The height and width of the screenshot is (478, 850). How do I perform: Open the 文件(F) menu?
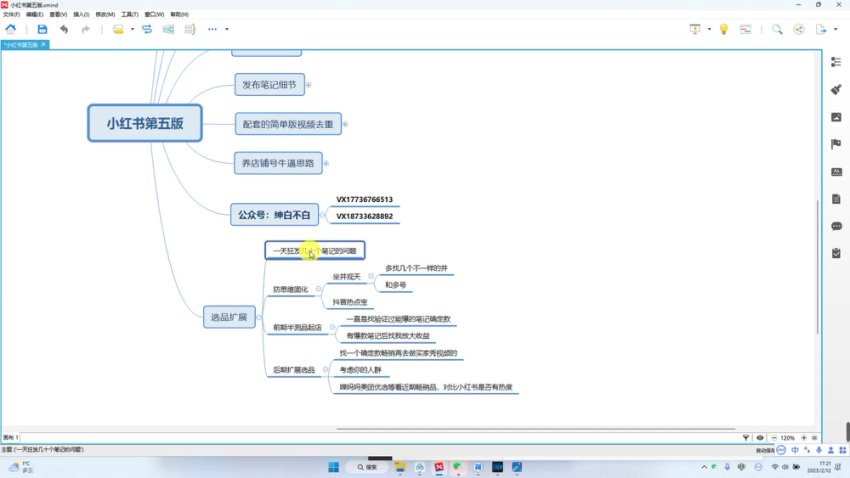tap(11, 14)
